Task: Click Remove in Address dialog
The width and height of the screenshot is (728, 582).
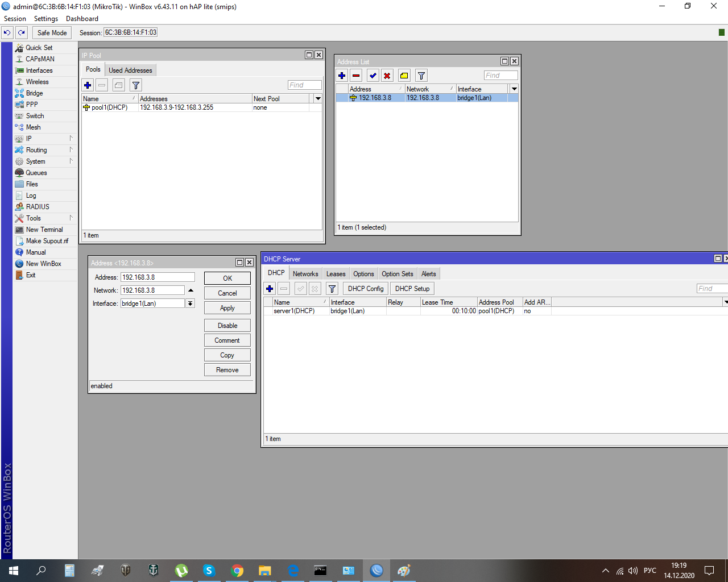Action: point(227,370)
